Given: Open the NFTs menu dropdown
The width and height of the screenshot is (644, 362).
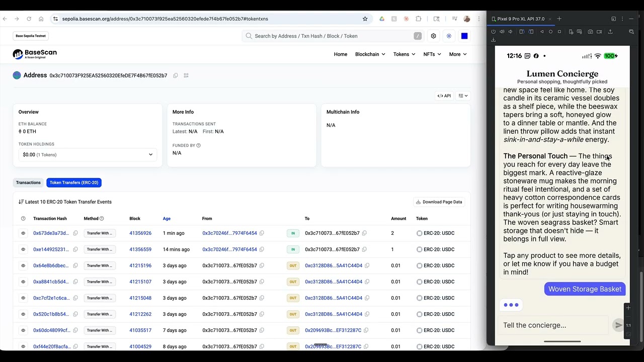Looking at the screenshot, I should pyautogui.click(x=432, y=54).
